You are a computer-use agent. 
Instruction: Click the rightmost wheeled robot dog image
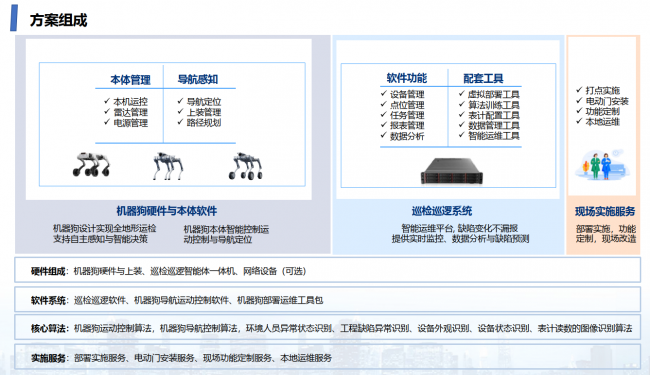pos(246,166)
